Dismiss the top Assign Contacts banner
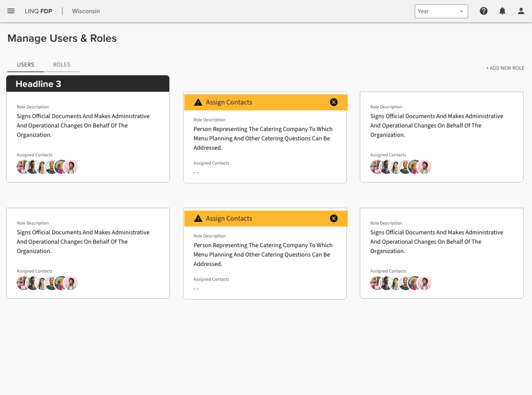 (334, 102)
